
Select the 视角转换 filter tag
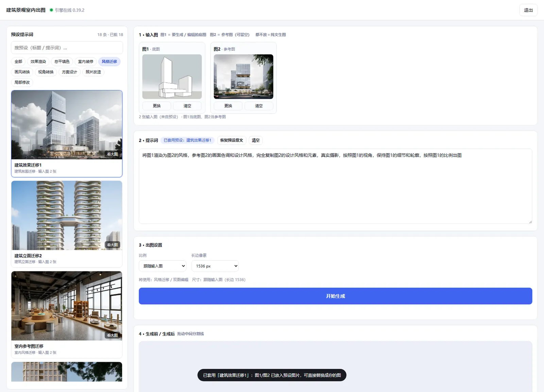tap(46, 72)
